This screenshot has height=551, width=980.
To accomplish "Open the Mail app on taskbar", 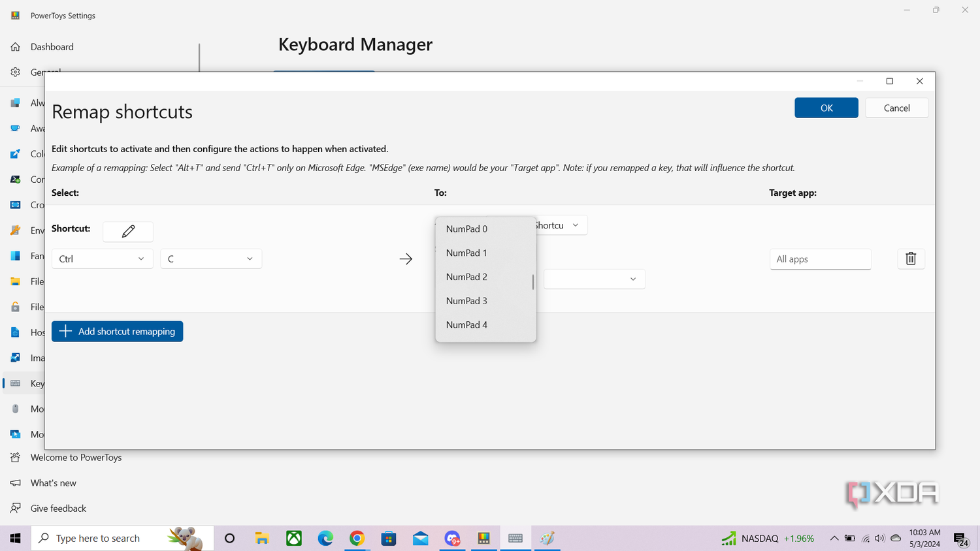I will 421,538.
